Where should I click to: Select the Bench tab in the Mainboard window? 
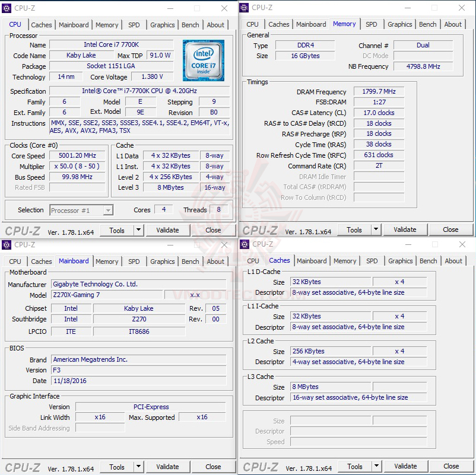pos(190,262)
